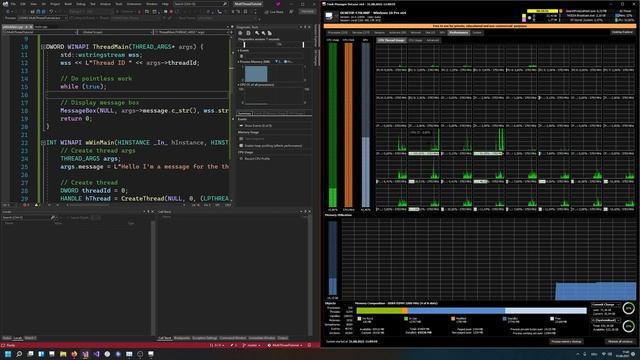The height and width of the screenshot is (360, 640).
Task: Open the Network tab in Task Manager DeLuxe
Action: tap(416, 33)
